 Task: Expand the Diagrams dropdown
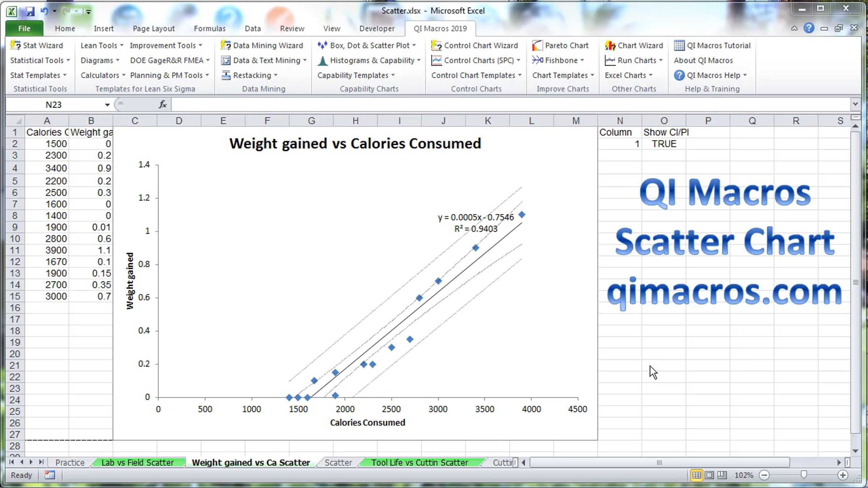(100, 60)
